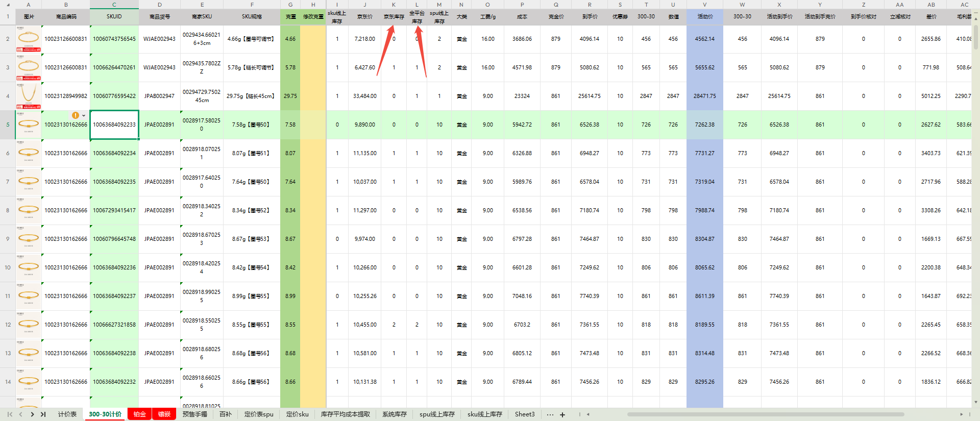Switch to the 计价表 sheet tab
Viewport: 980px width, 421px height.
(67, 414)
